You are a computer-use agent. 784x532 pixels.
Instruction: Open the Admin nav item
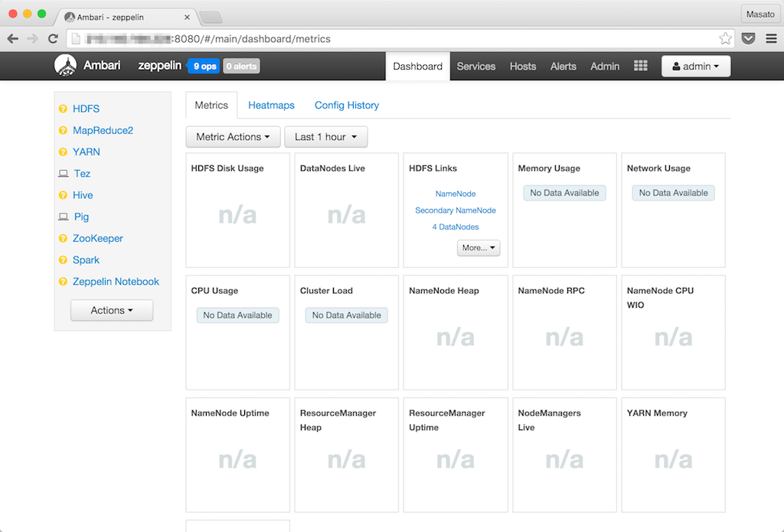pos(605,66)
